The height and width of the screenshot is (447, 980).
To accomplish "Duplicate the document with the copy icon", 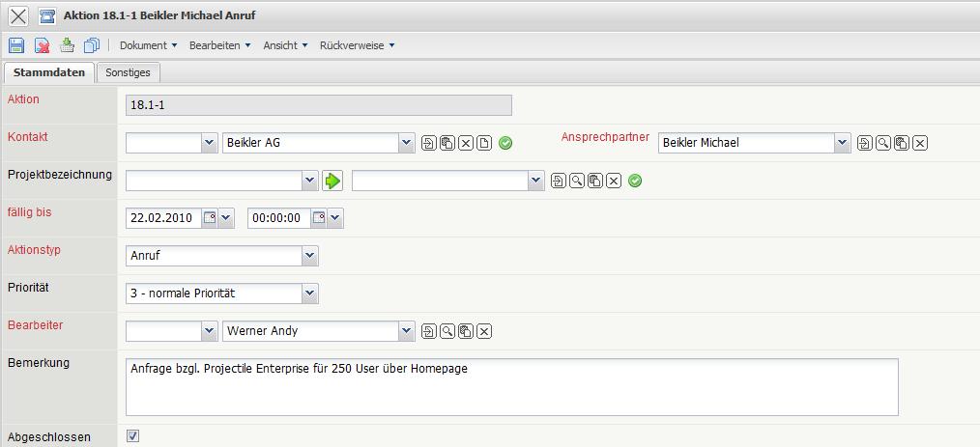I will click(x=92, y=45).
